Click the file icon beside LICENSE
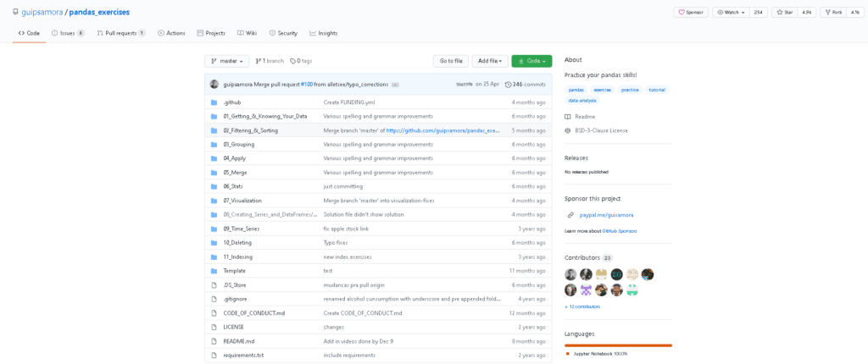The image size is (868, 364). pyautogui.click(x=214, y=327)
